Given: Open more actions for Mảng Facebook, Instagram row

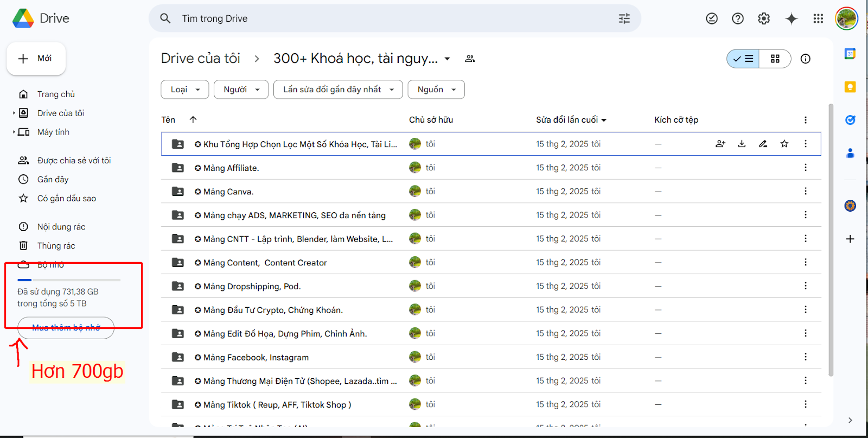Looking at the screenshot, I should click(806, 357).
